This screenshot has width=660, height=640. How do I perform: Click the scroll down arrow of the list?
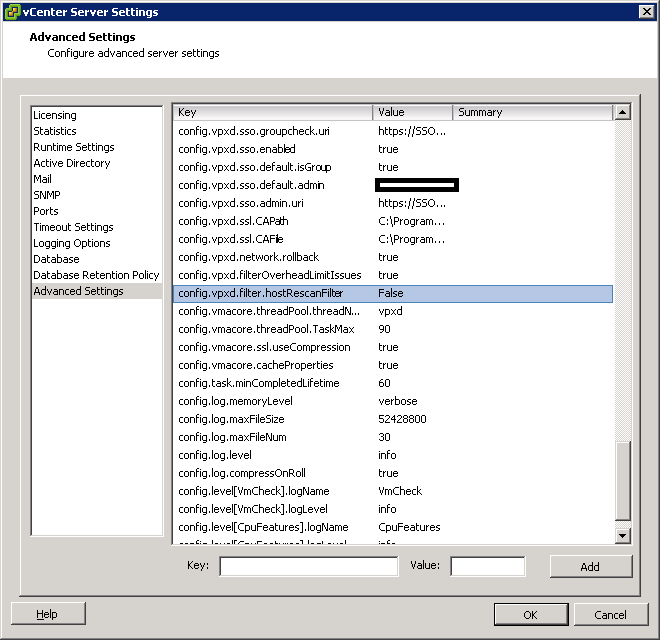[x=623, y=536]
